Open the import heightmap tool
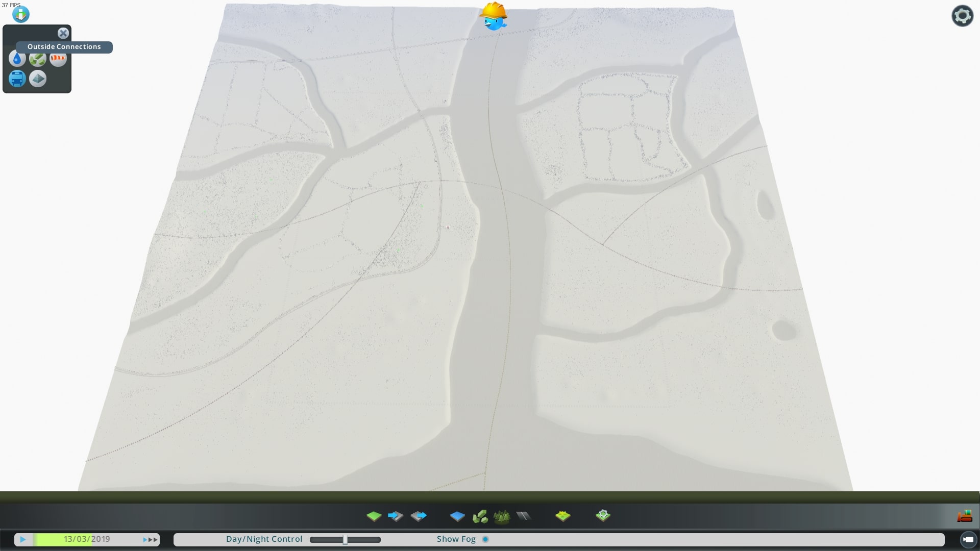 [x=396, y=516]
